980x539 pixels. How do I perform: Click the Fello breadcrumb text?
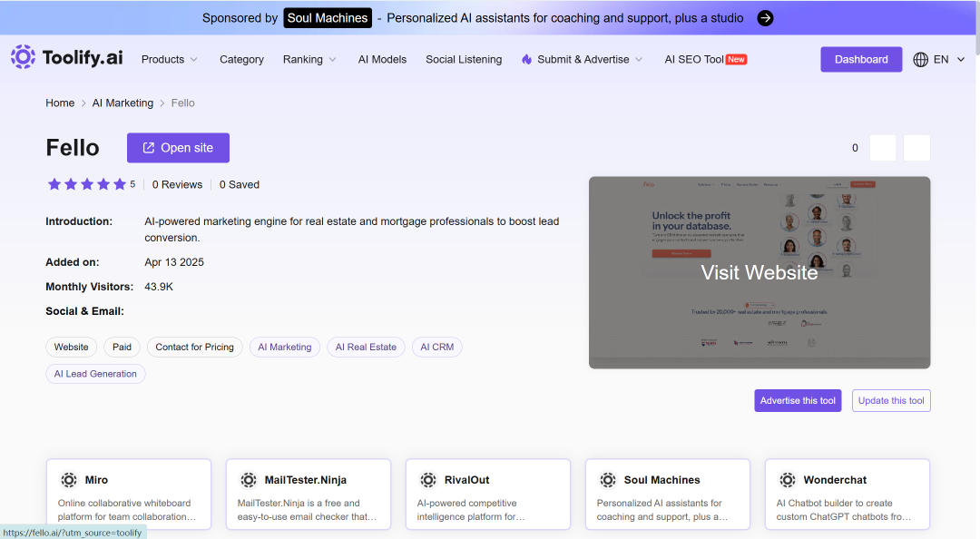click(182, 103)
